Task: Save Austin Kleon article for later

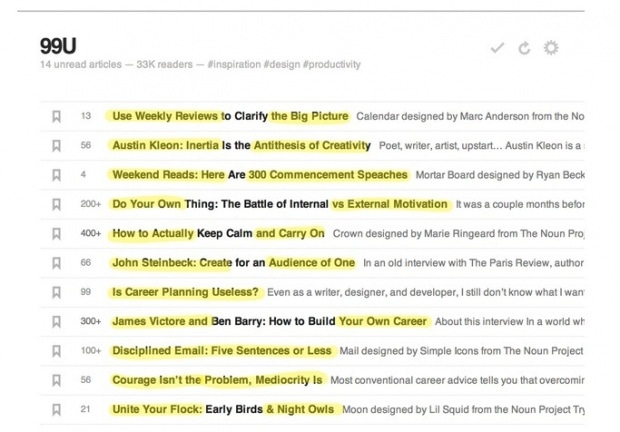Action: click(x=56, y=145)
